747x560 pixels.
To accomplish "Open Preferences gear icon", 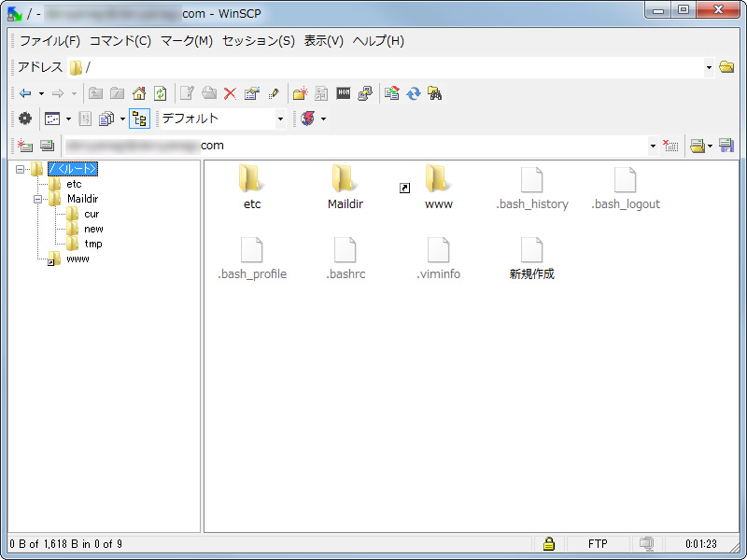I will point(25,119).
